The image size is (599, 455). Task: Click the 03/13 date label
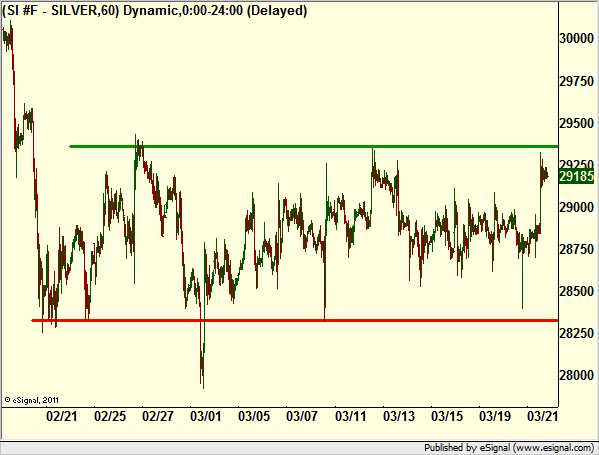pyautogui.click(x=399, y=416)
